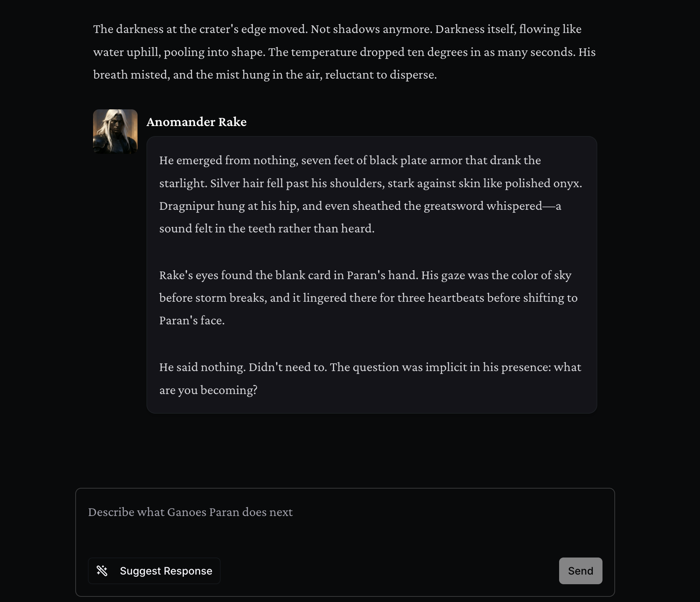Viewport: 700px width, 602px height.
Task: Click the opening narration paragraph
Action: tap(334, 52)
